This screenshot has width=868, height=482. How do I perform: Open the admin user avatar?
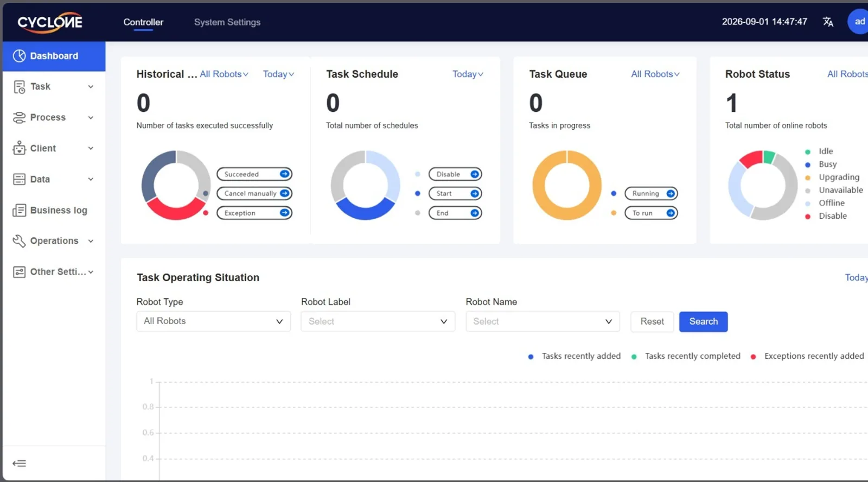[x=858, y=22]
